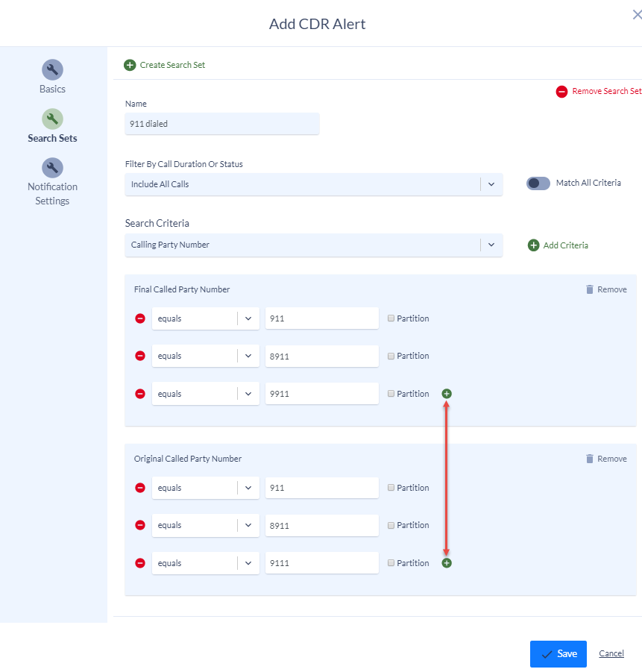Check Partition for Final Called 9911
Viewport: 642px width, 672px height.
(x=391, y=393)
